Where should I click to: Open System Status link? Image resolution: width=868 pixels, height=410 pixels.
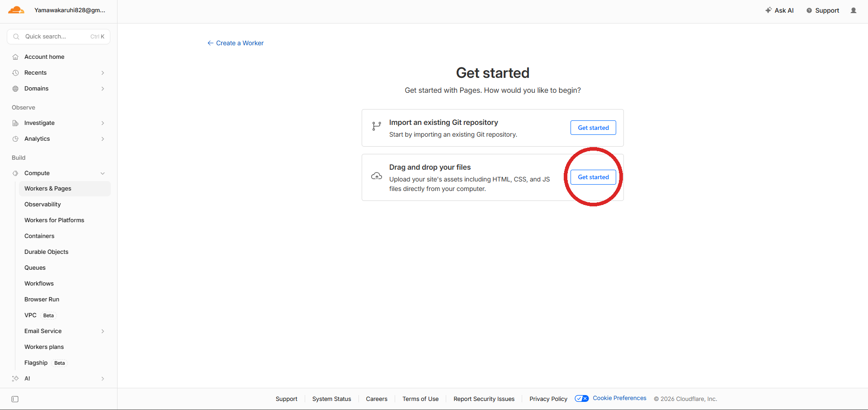[x=331, y=399]
